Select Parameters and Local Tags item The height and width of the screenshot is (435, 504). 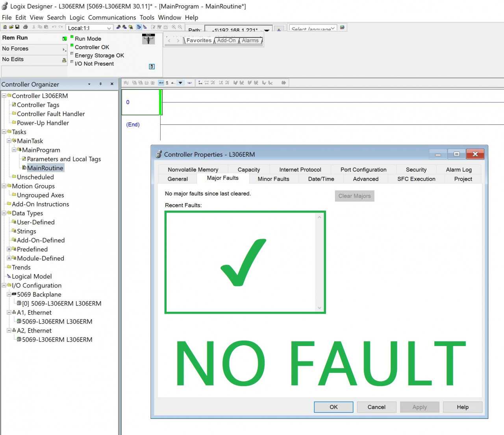pyautogui.click(x=64, y=159)
